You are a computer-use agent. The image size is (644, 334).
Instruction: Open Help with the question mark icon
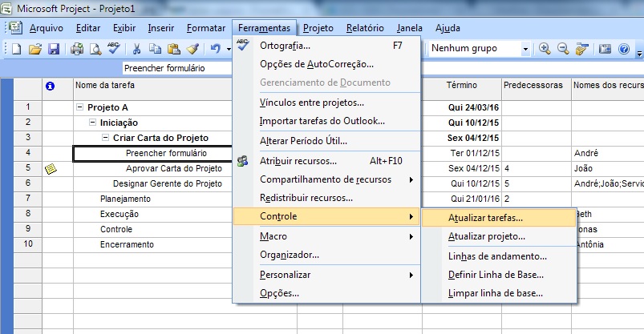tap(623, 49)
